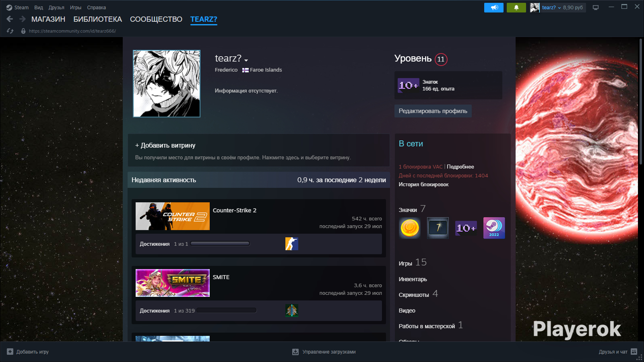
Task: Click the Counter-Strike 2 achievements progress bar
Action: click(220, 243)
